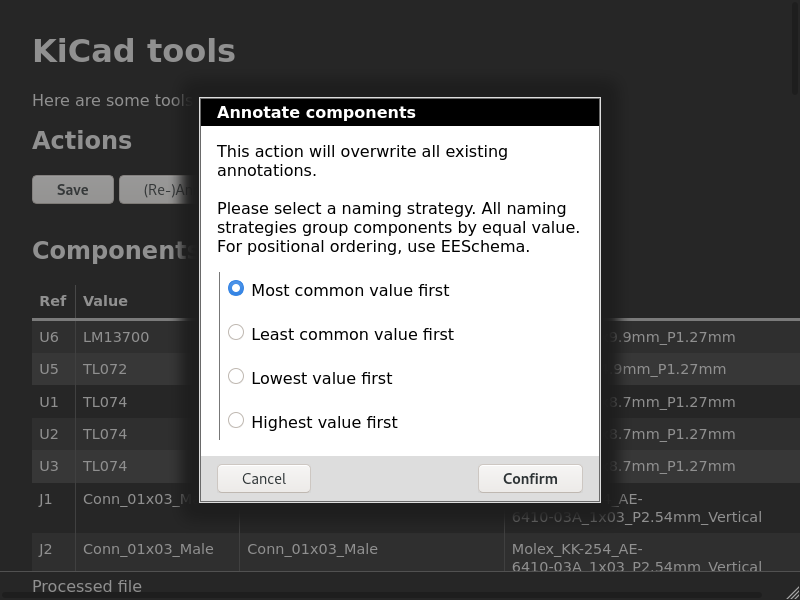Click the Annotate components dialog title bar
800x600 pixels.
coord(400,113)
